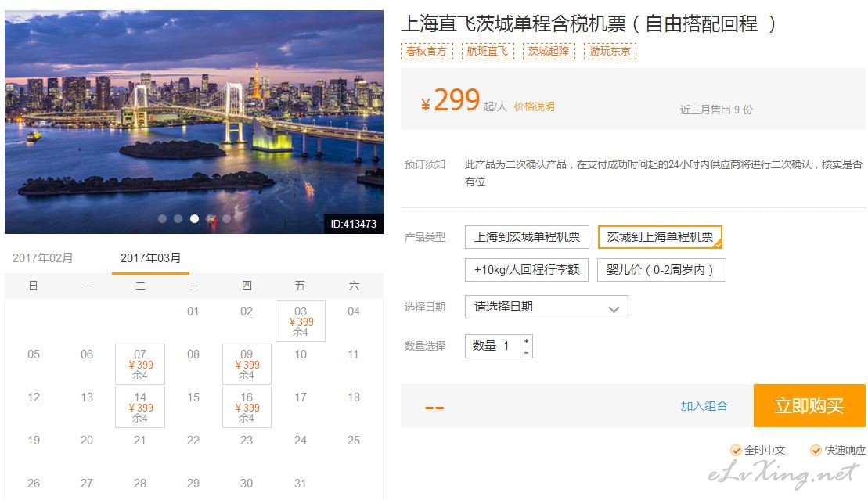Click calendar date 01
This screenshot has height=500, width=868.
point(193,311)
